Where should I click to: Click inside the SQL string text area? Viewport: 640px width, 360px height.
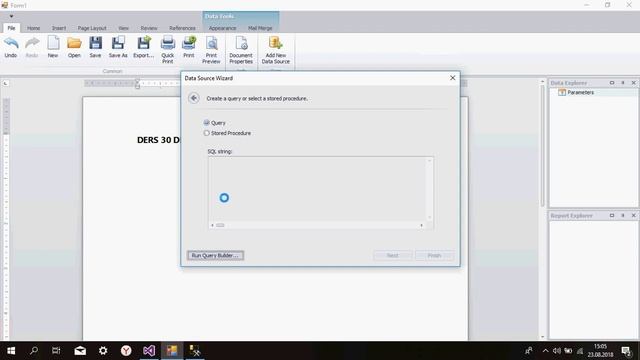pyautogui.click(x=317, y=189)
